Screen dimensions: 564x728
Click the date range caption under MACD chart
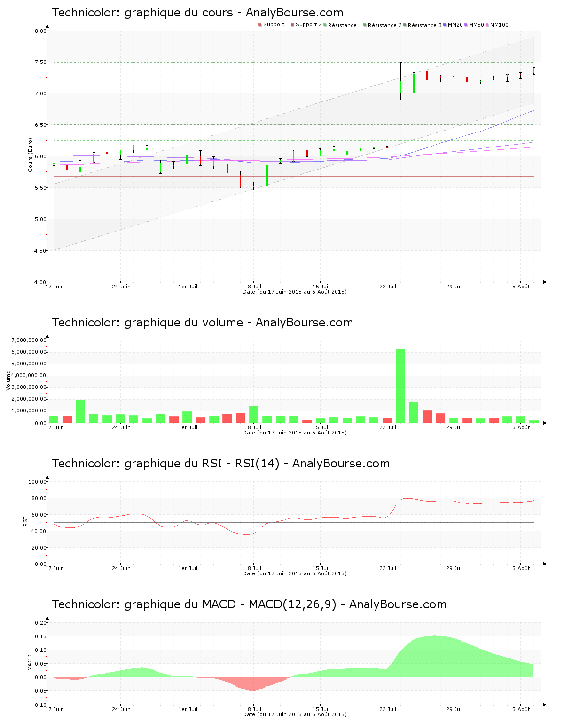pos(295,714)
